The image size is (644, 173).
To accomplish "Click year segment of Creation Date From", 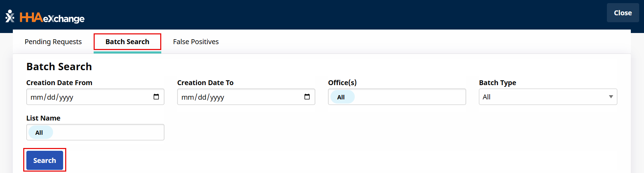I will click(66, 97).
